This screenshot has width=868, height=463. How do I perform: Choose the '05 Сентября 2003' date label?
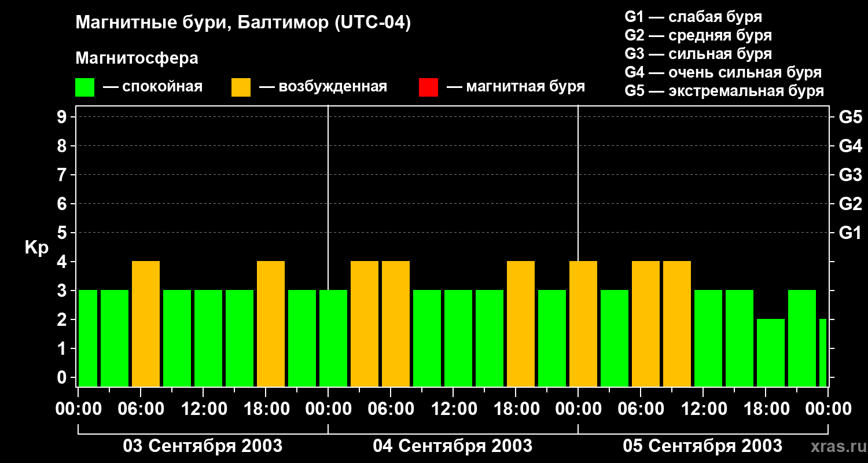[703, 446]
